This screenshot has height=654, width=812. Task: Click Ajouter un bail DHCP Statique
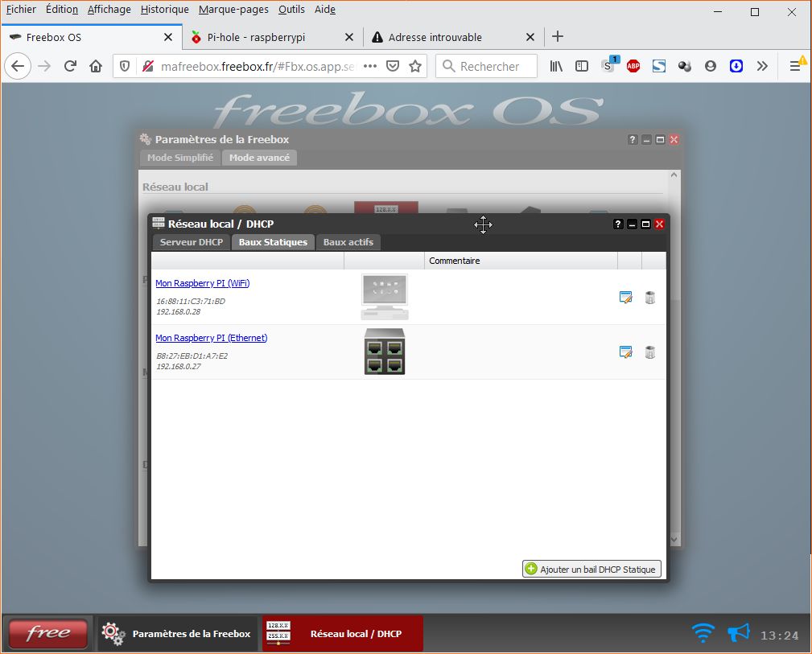click(x=591, y=569)
